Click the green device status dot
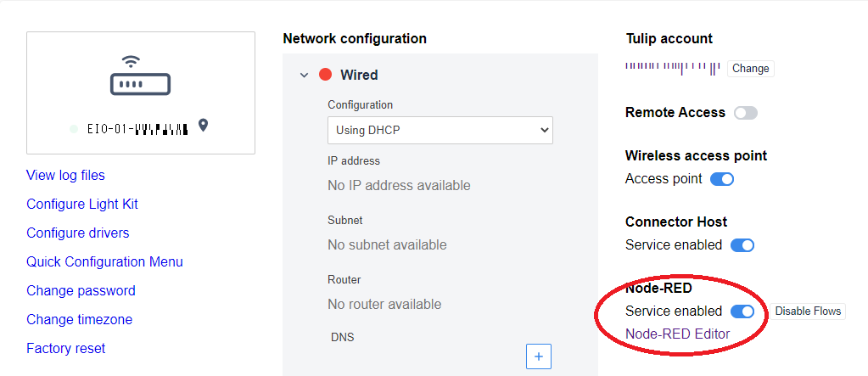The image size is (868, 376). 74,129
